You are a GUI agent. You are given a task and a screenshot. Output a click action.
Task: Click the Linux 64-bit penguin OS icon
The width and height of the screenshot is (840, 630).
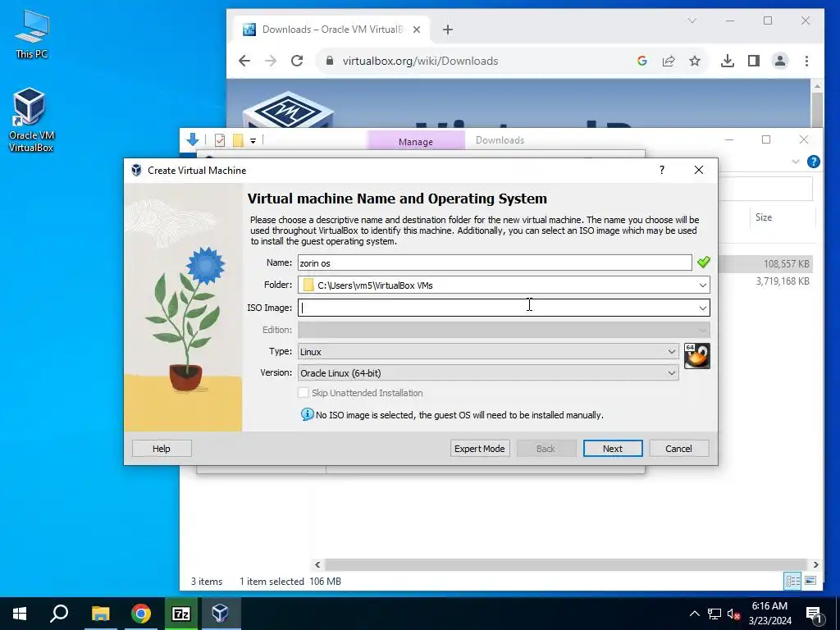[x=697, y=356]
